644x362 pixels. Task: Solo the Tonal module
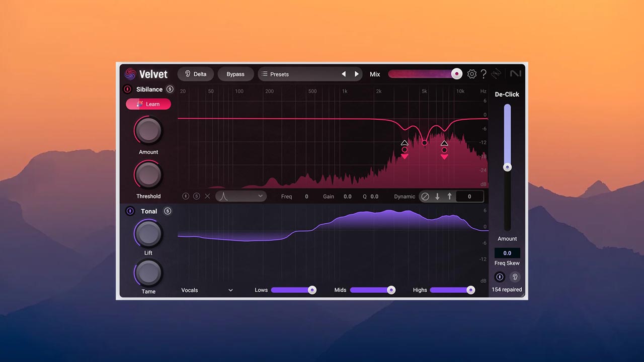click(167, 211)
